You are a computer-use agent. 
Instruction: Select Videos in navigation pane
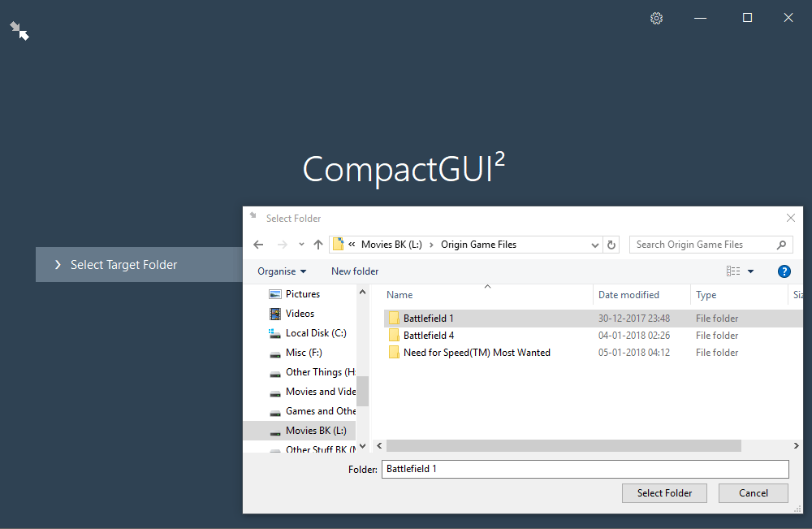(x=300, y=314)
